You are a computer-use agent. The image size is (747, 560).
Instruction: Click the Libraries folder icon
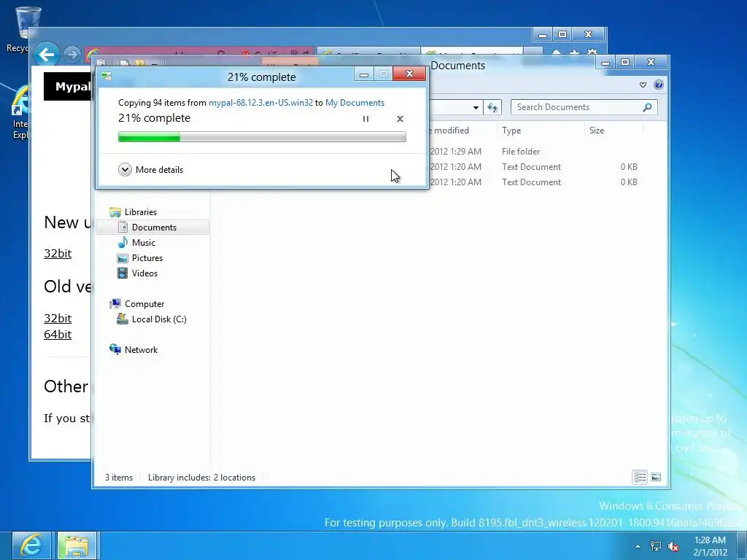[115, 212]
